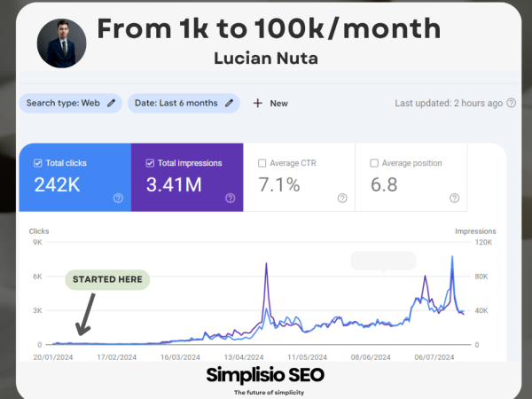Edit the Date: Last 6 months pencil
Image resolution: width=532 pixels, height=399 pixels.
click(230, 103)
